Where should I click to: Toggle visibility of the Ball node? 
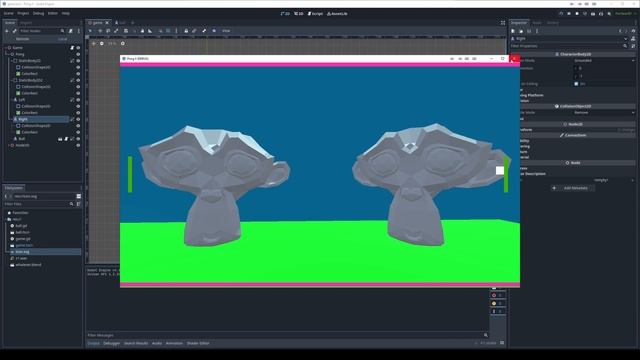(x=78, y=139)
